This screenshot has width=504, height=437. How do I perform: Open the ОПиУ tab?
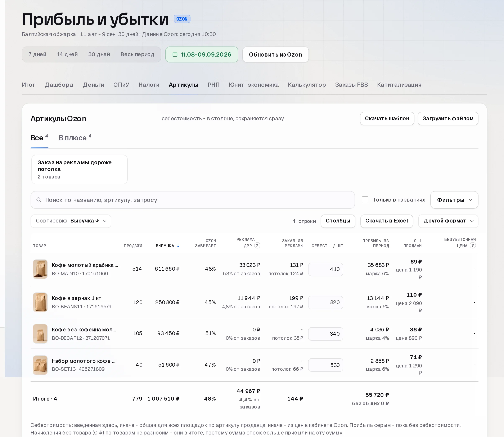click(121, 85)
